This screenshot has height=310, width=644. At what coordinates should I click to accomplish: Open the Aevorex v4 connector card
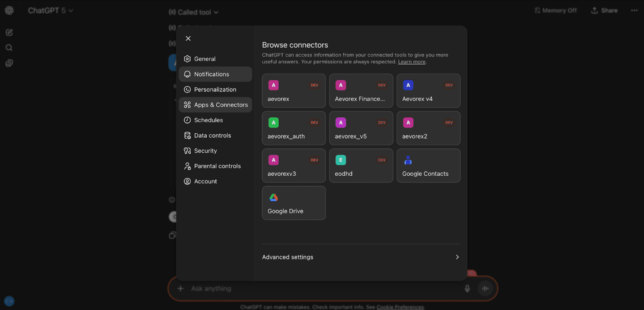[428, 91]
